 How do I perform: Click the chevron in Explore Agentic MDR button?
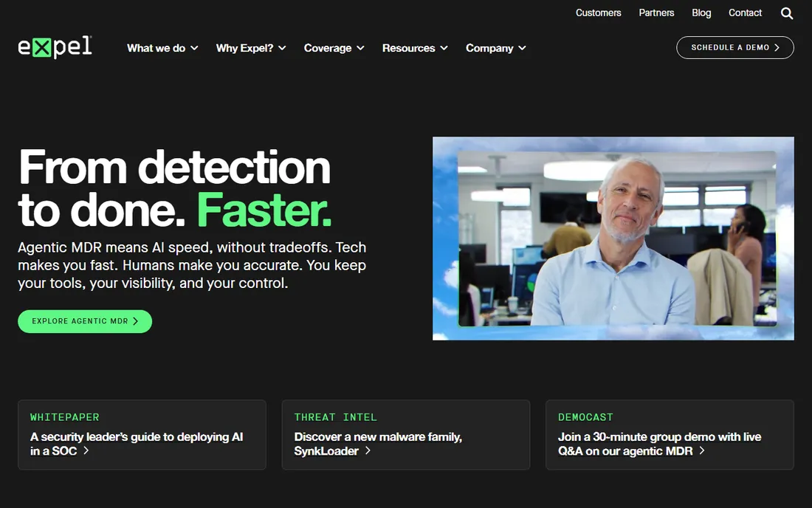136,321
